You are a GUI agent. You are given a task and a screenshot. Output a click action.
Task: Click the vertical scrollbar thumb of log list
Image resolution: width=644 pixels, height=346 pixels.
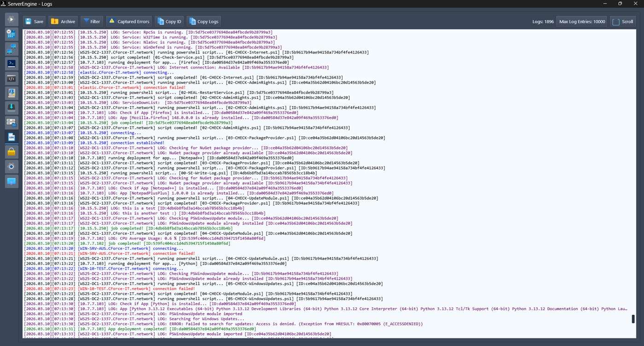(633, 319)
